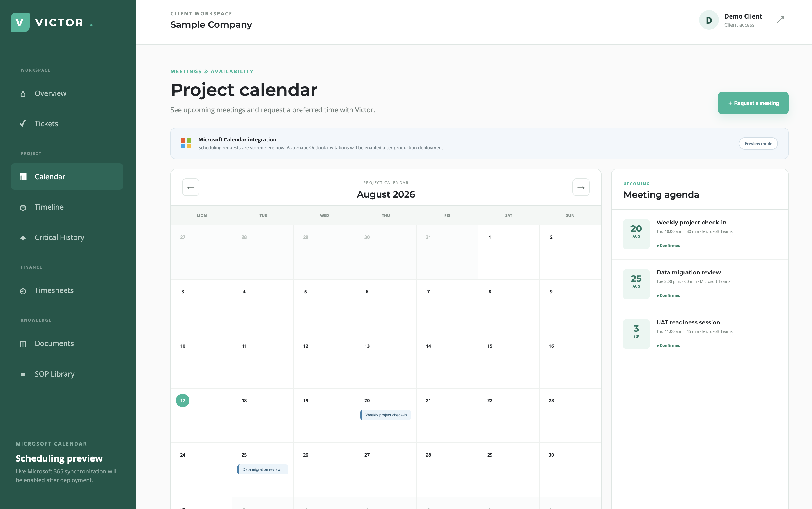Select August 28 on the calendar
The image size is (812, 509).
[x=447, y=470]
